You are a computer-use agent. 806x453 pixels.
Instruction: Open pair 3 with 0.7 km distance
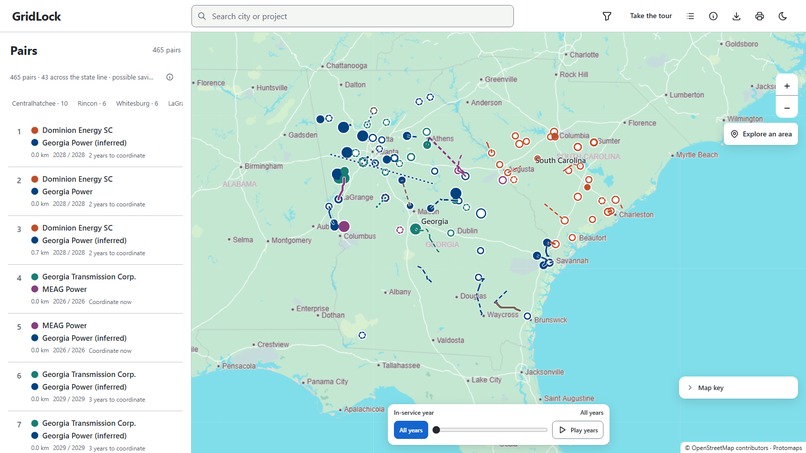(96, 240)
